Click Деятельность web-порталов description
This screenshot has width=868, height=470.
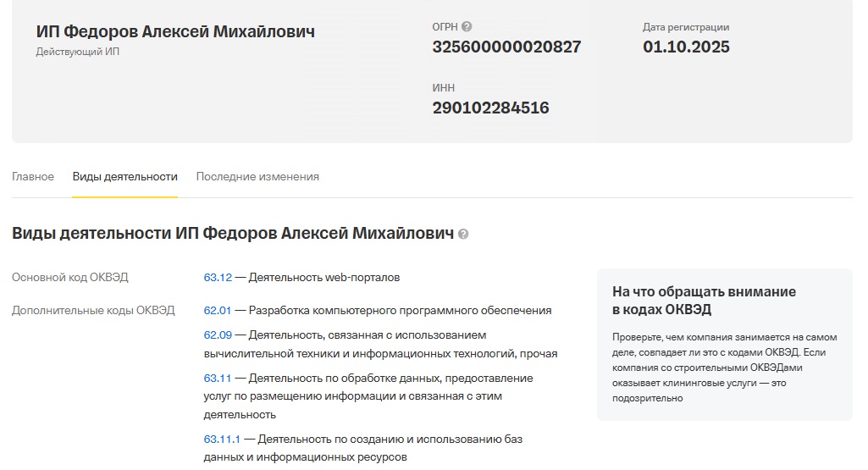point(323,278)
